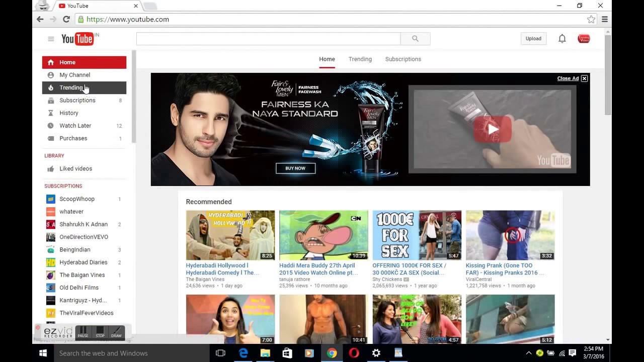Viewport: 644px width, 362px height.
Task: Open My Channel in the sidebar
Action: pyautogui.click(x=84, y=75)
